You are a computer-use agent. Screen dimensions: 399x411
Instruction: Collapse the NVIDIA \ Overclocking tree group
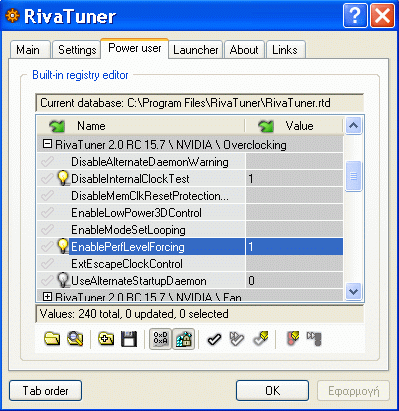(48, 144)
